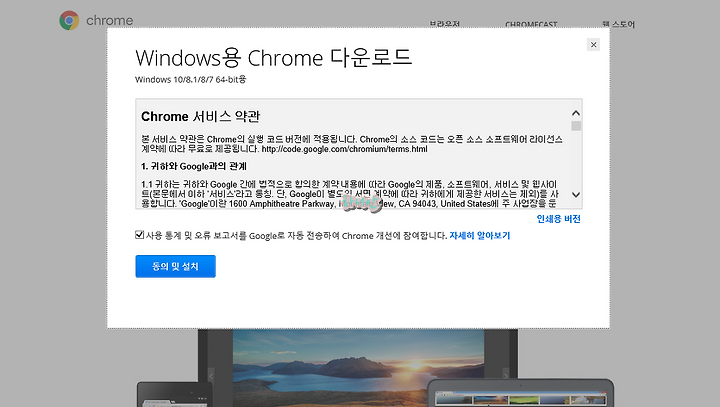Click terms scrollbar down arrow
This screenshot has width=720, height=407.
click(x=576, y=195)
